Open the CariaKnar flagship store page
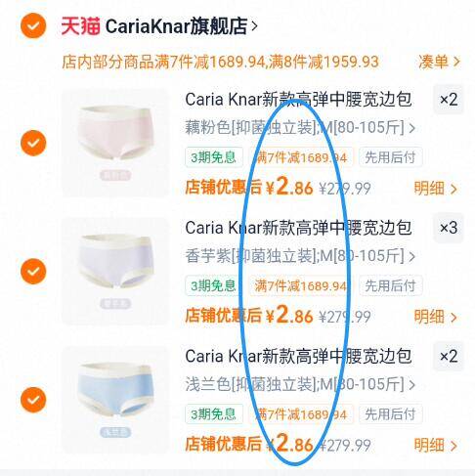Viewport: 475px width, 476px height. (x=181, y=26)
